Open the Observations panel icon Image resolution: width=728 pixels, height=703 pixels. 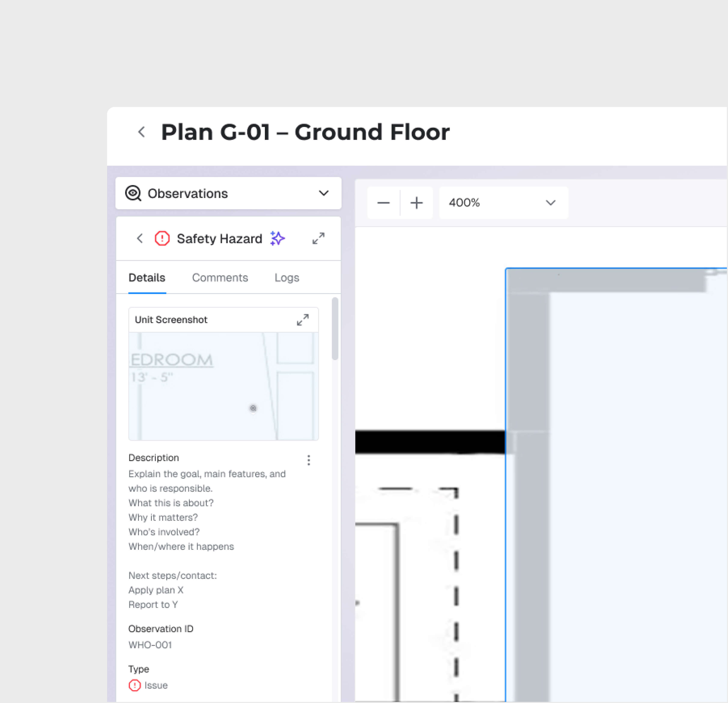tap(134, 193)
